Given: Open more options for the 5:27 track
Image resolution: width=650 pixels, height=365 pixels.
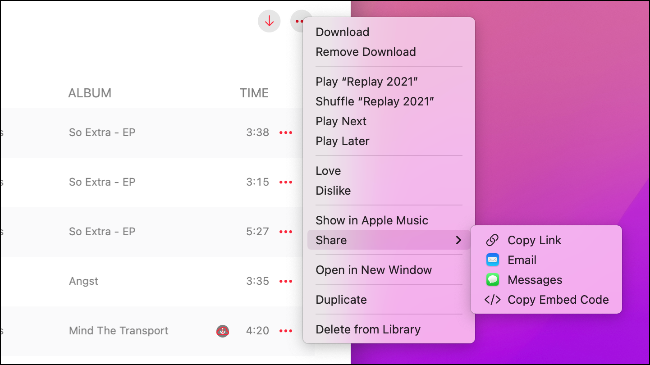Looking at the screenshot, I should [286, 232].
